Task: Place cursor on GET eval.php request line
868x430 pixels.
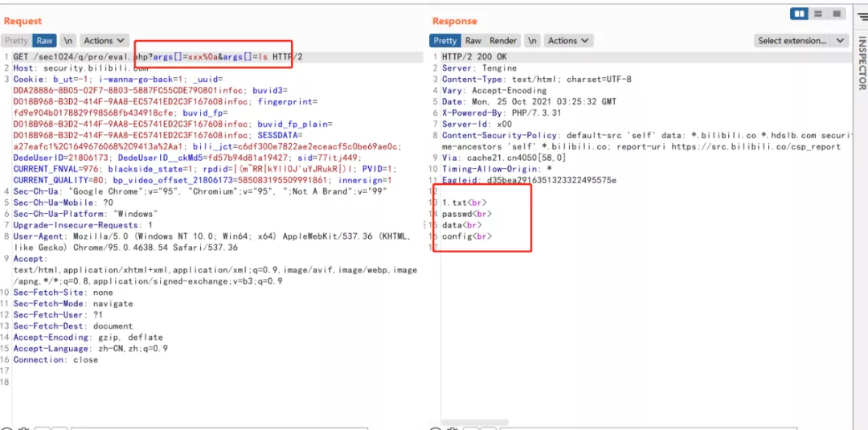Action: click(158, 57)
